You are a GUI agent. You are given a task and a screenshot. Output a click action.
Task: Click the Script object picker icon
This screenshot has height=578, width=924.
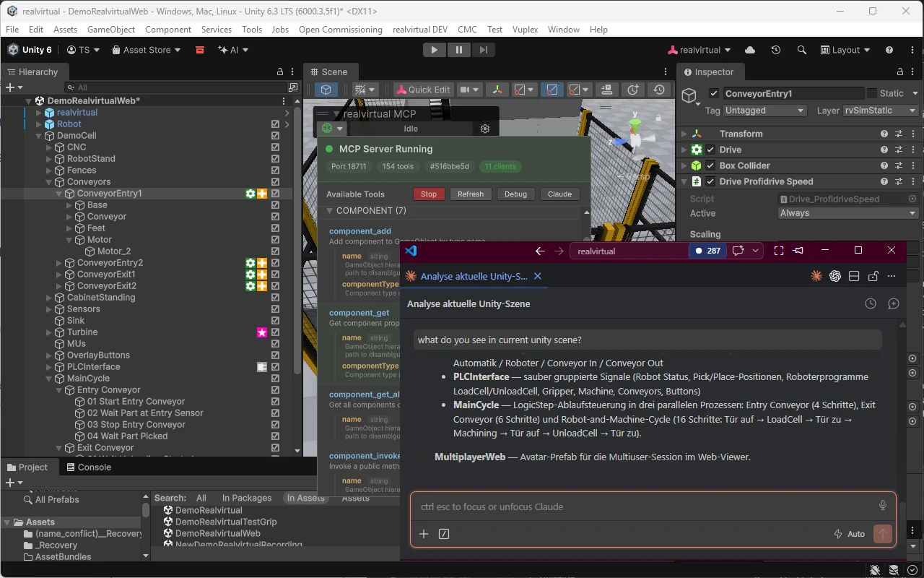point(912,199)
